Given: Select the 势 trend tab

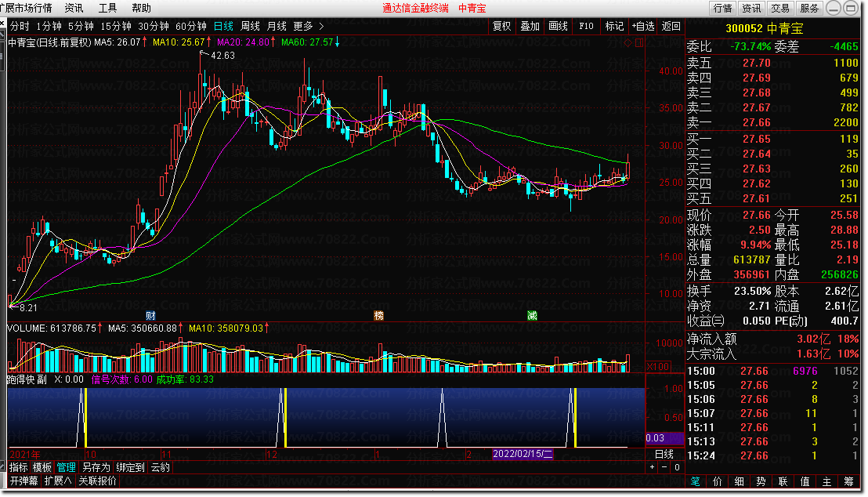Looking at the screenshot, I should click(761, 481).
